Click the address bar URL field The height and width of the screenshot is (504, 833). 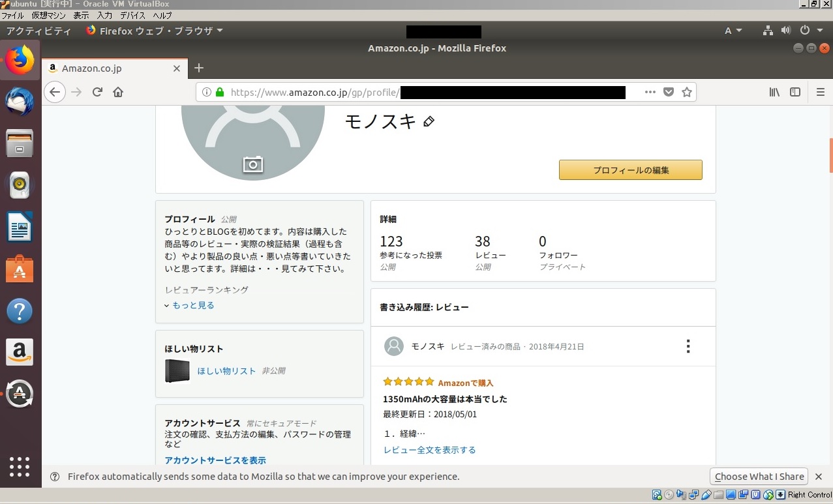pos(446,92)
